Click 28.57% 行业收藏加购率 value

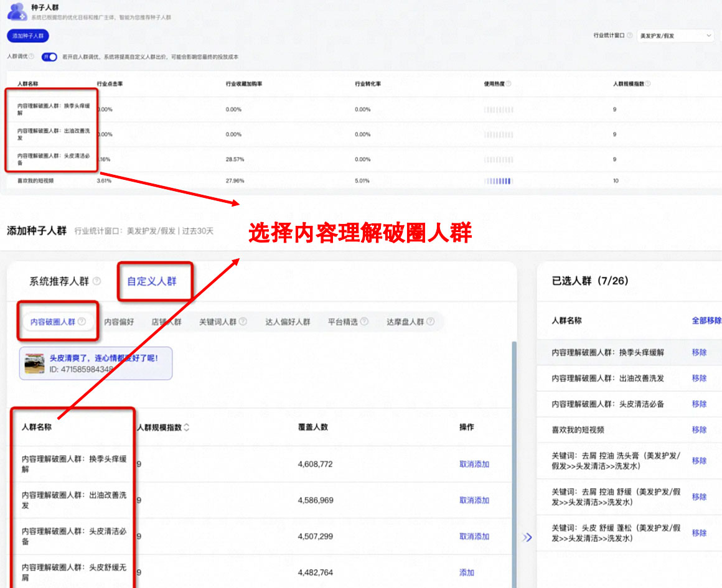pos(235,159)
